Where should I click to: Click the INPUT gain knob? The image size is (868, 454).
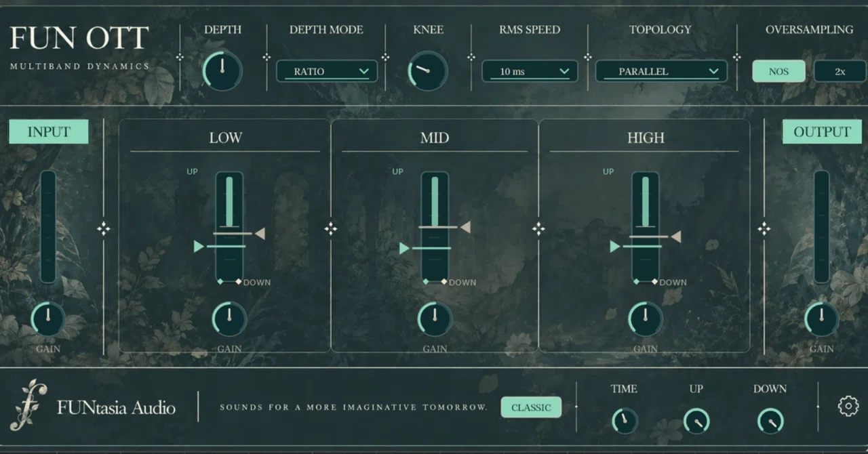click(47, 318)
